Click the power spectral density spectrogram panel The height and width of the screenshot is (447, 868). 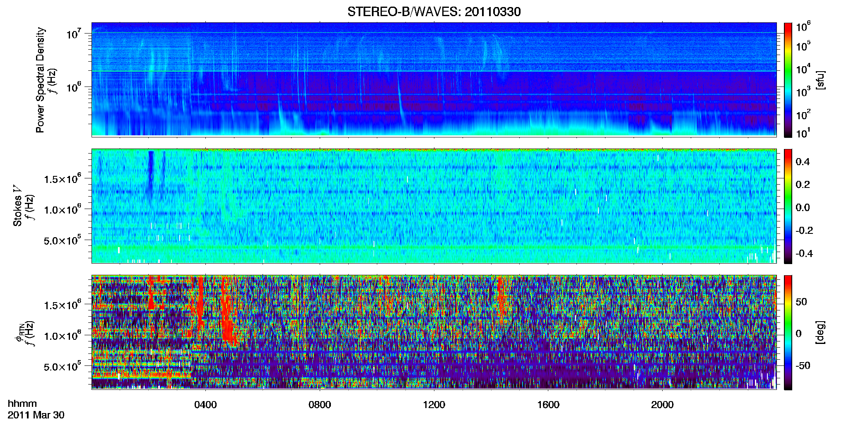coord(434,79)
